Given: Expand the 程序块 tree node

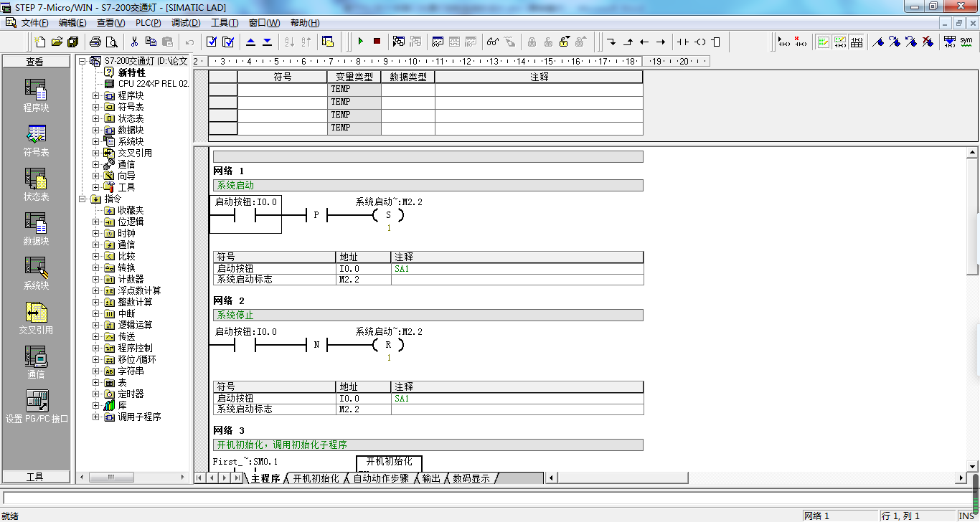Looking at the screenshot, I should click(96, 95).
